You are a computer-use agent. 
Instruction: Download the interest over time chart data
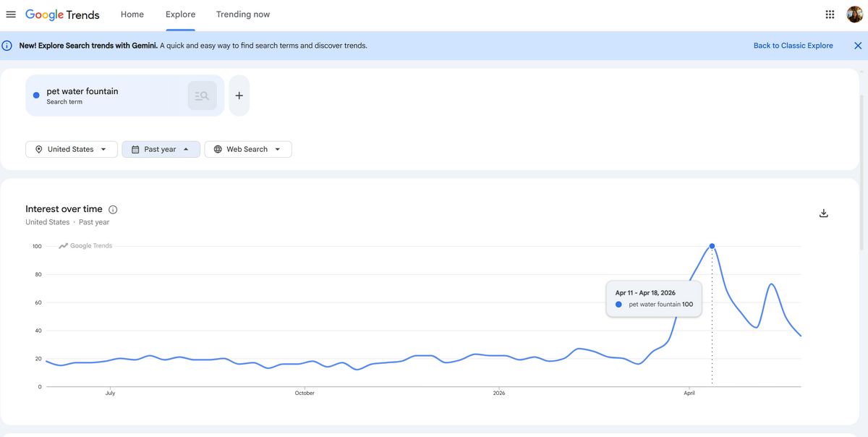(x=823, y=213)
